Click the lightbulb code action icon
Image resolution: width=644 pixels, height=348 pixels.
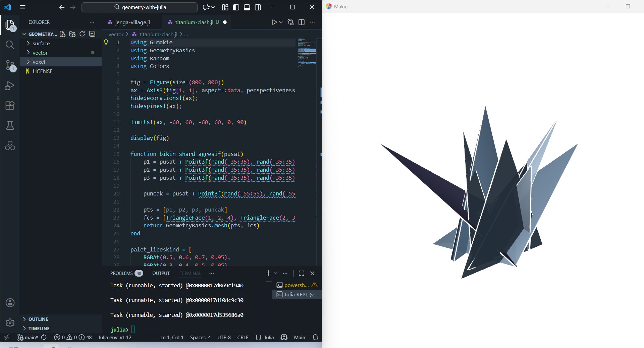(106, 42)
